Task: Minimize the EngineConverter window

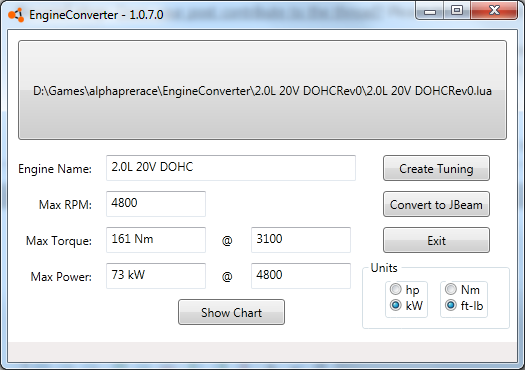Action: 430,11
